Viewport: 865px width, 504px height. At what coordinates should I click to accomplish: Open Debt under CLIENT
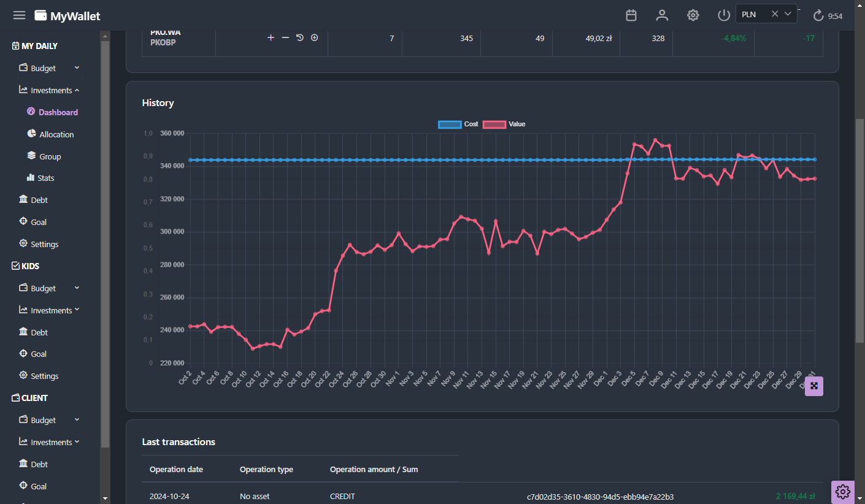[33, 464]
